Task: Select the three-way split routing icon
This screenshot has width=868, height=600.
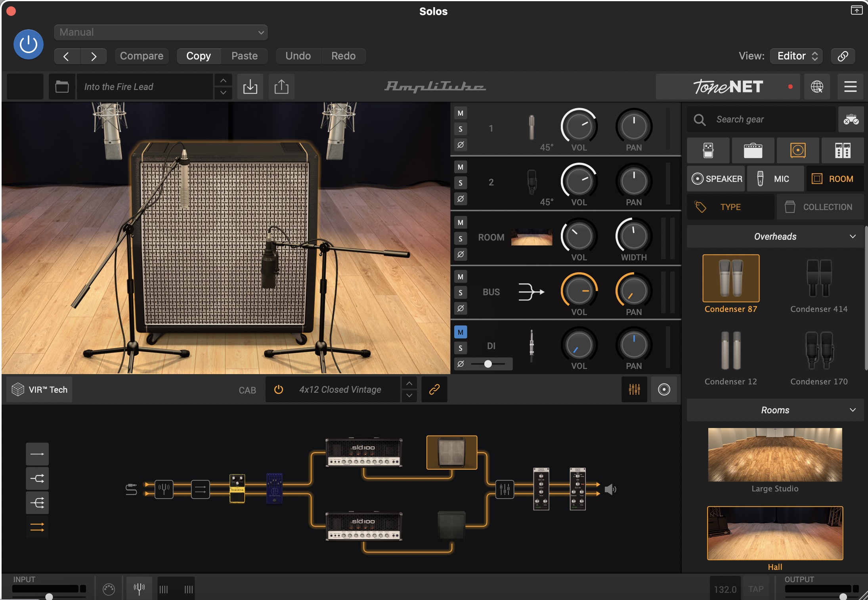Action: point(37,503)
